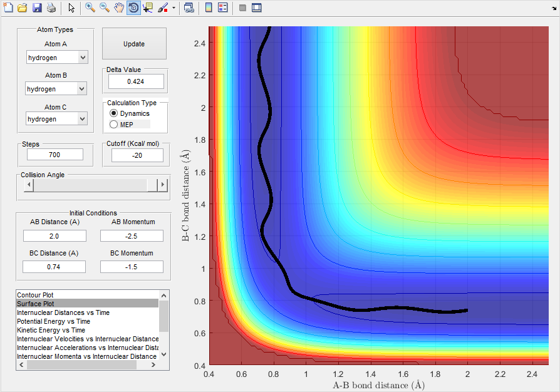Viewport: 560px width, 392px height.
Task: Open a file with the folder icon
Action: click(23, 8)
